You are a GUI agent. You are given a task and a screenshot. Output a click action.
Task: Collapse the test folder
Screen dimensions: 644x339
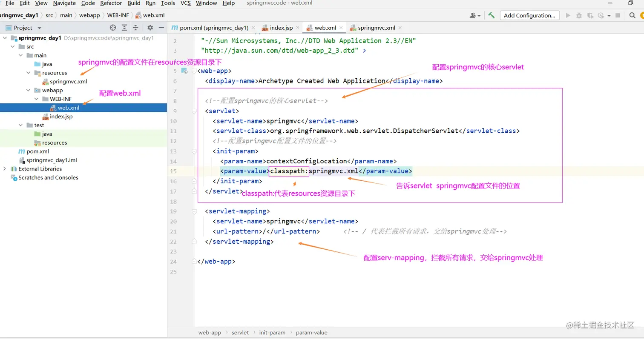coord(20,125)
